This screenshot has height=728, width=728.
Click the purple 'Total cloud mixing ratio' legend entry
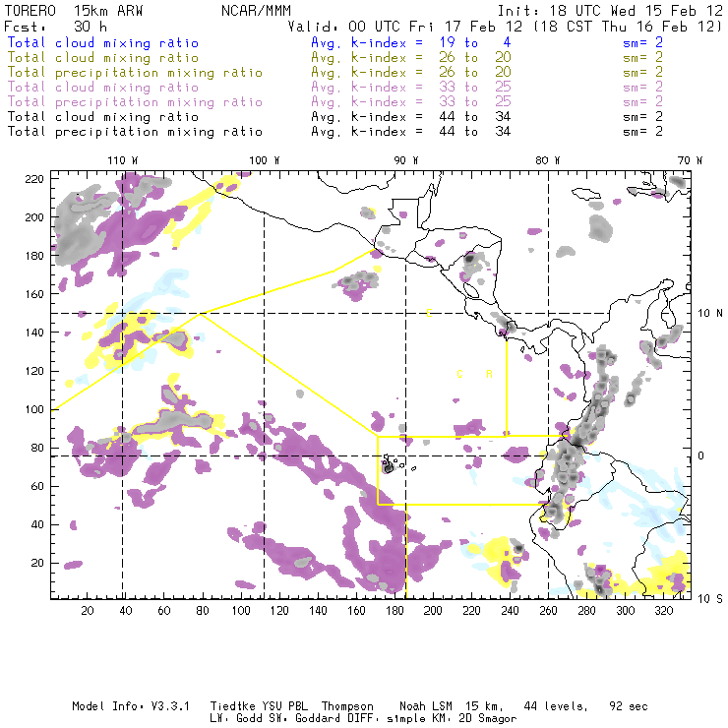click(103, 88)
